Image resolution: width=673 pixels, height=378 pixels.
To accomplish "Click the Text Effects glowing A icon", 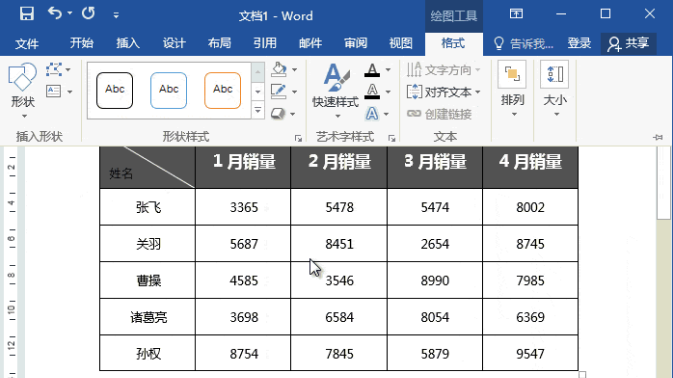I will (372, 114).
